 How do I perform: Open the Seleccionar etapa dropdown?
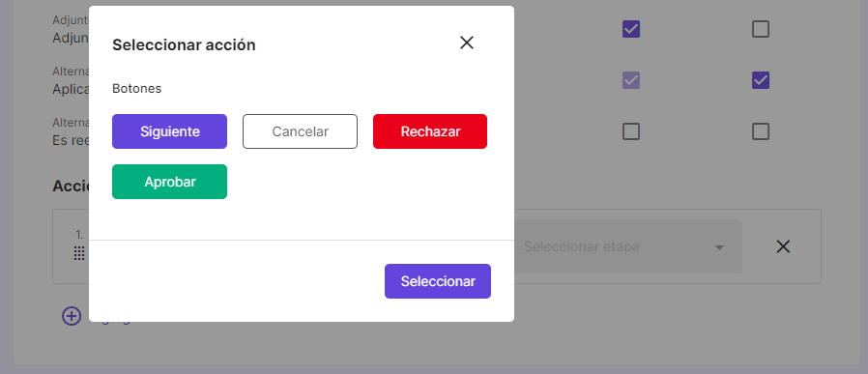point(627,246)
